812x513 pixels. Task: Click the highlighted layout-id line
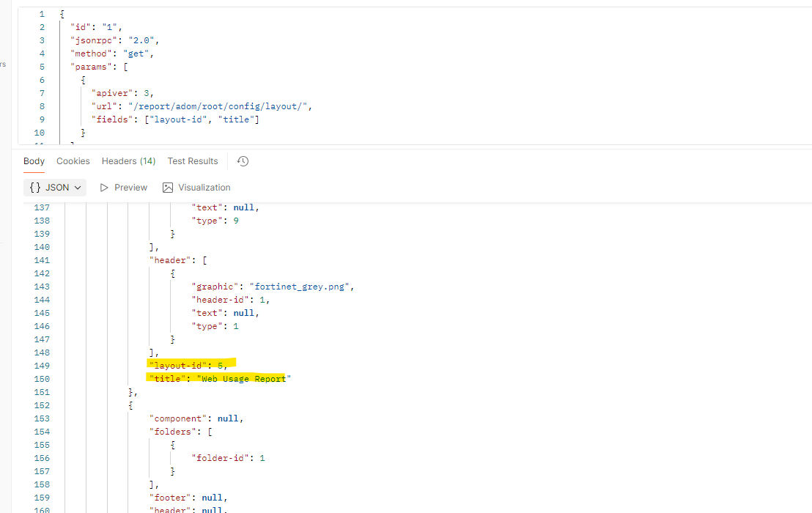pyautogui.click(x=188, y=366)
